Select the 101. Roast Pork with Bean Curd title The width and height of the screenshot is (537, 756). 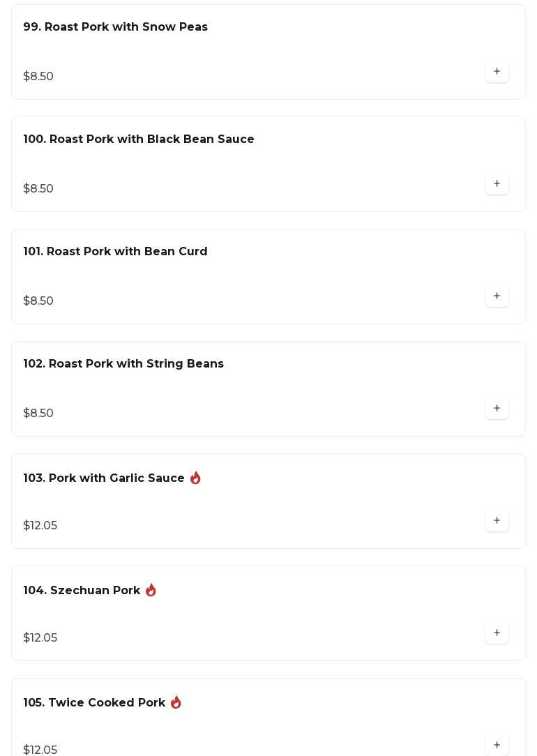coord(115,252)
